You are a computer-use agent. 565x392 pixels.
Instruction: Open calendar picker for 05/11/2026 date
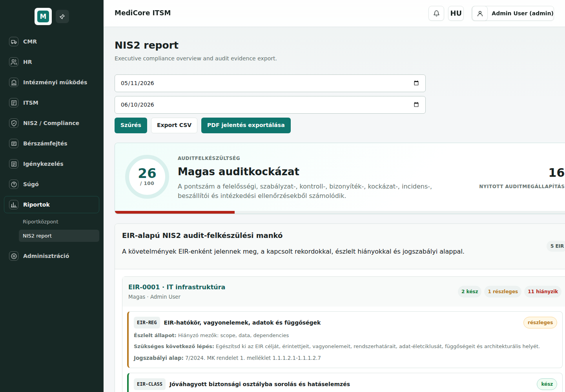(x=416, y=83)
